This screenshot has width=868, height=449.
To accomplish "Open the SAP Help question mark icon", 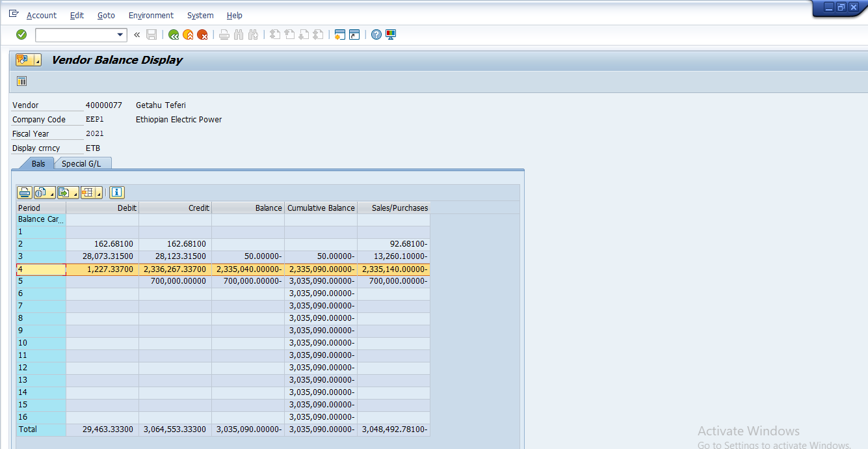I will [x=376, y=34].
